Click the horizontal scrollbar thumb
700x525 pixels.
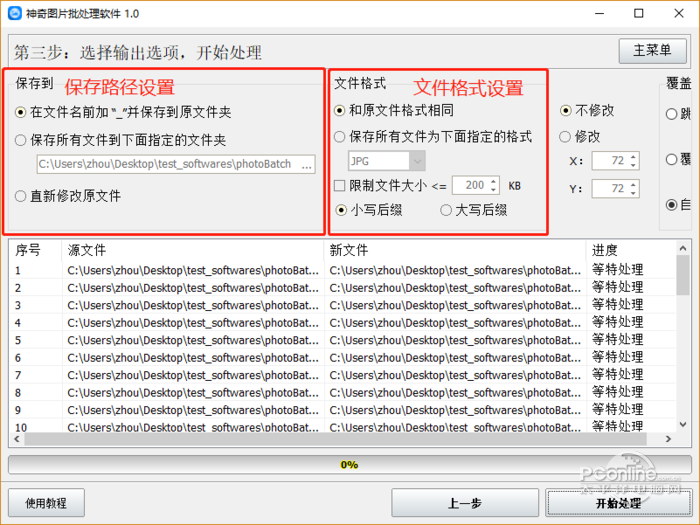point(335,439)
